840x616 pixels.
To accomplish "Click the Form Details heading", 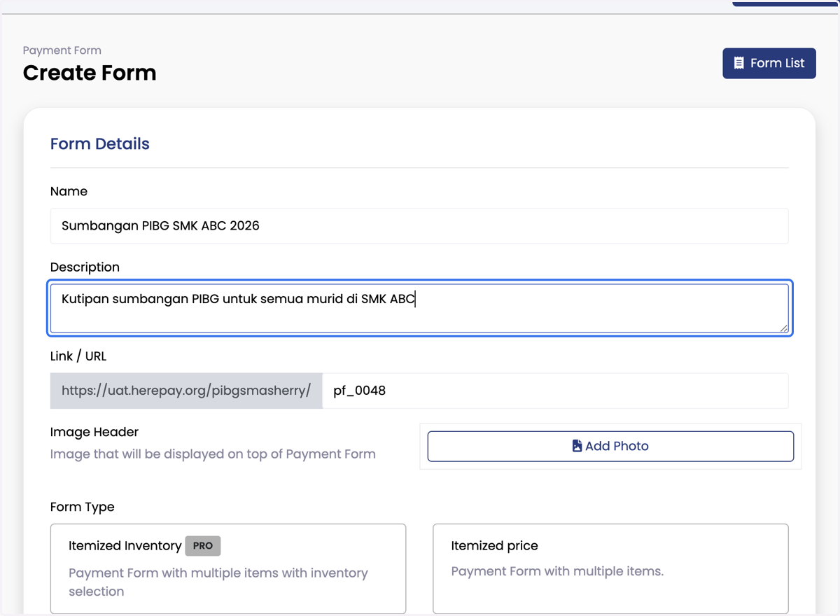I will (x=100, y=143).
